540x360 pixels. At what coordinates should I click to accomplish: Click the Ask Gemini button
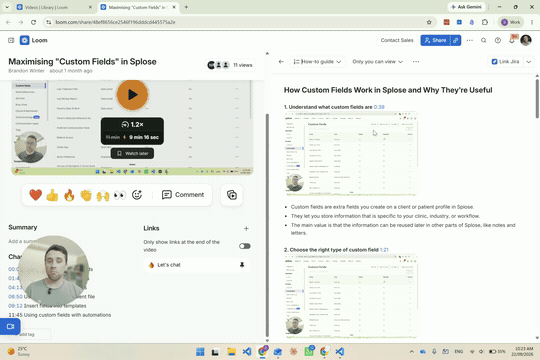(467, 7)
